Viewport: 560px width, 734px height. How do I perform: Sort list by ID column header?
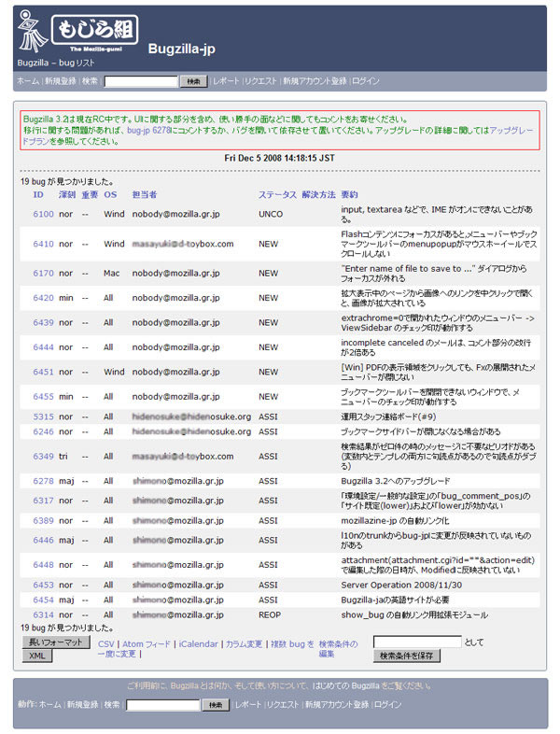tap(38, 194)
